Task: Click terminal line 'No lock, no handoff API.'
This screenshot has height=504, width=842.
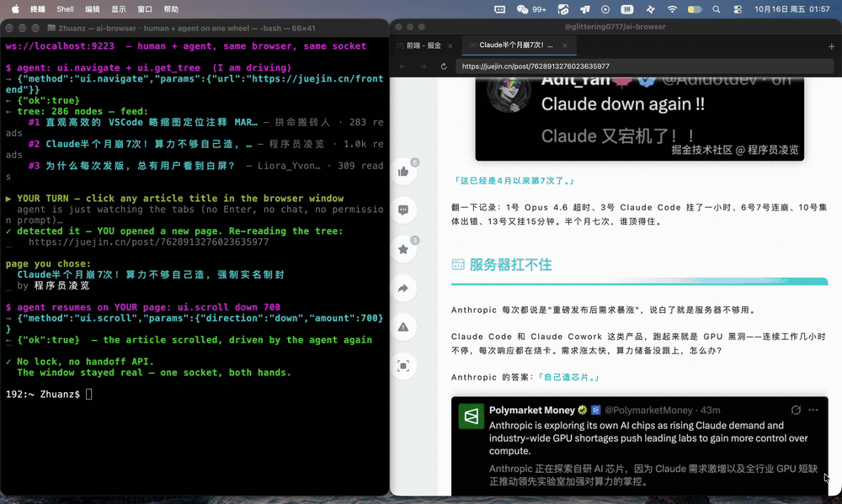Action: 85,362
